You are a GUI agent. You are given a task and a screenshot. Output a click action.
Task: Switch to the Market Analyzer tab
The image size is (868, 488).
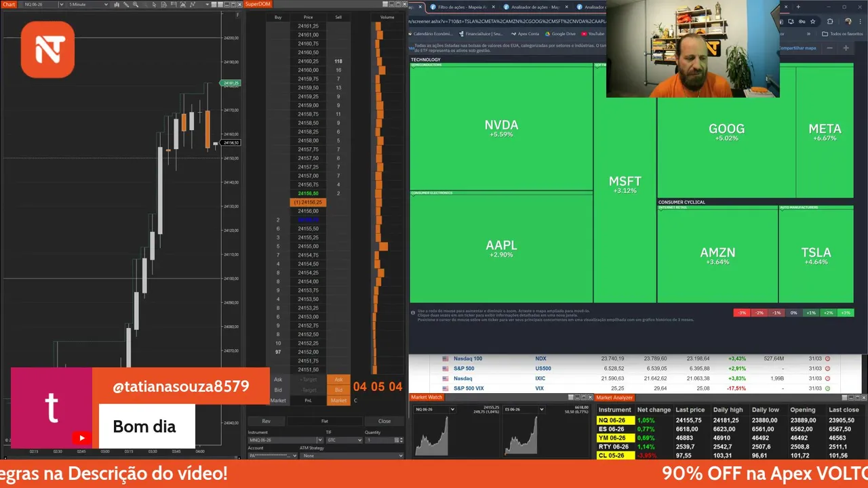coord(616,397)
